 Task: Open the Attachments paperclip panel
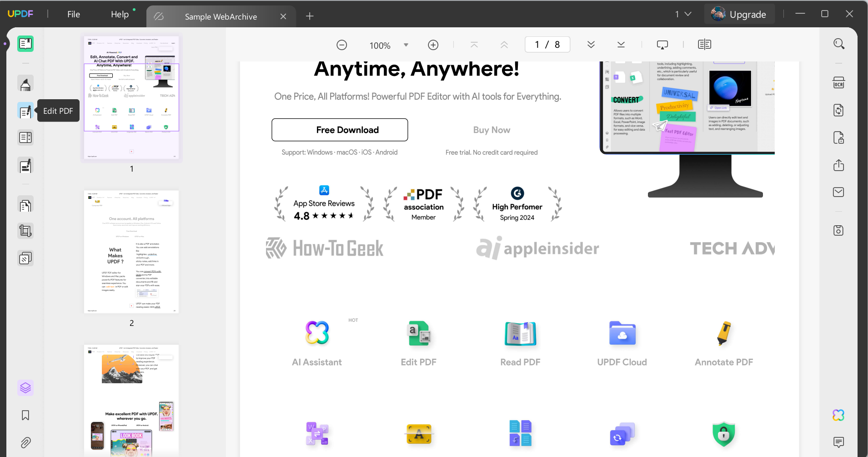[x=25, y=442]
